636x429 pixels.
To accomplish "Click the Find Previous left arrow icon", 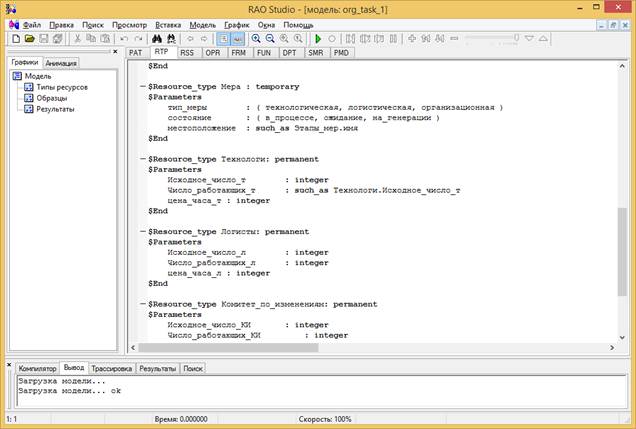I will 190,39.
